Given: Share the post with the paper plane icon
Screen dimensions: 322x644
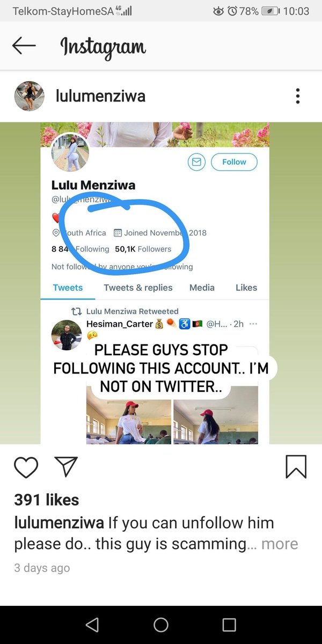Looking at the screenshot, I should (x=67, y=467).
